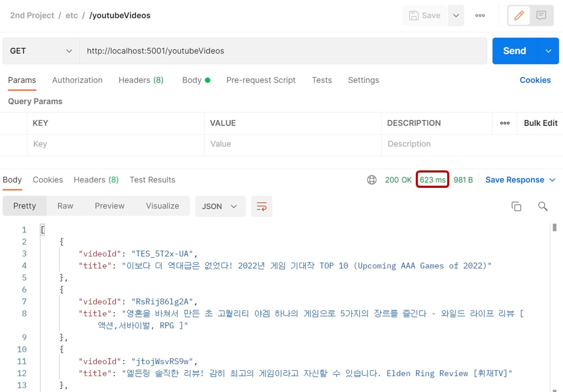
Task: Open the request Body tab
Action: (196, 80)
